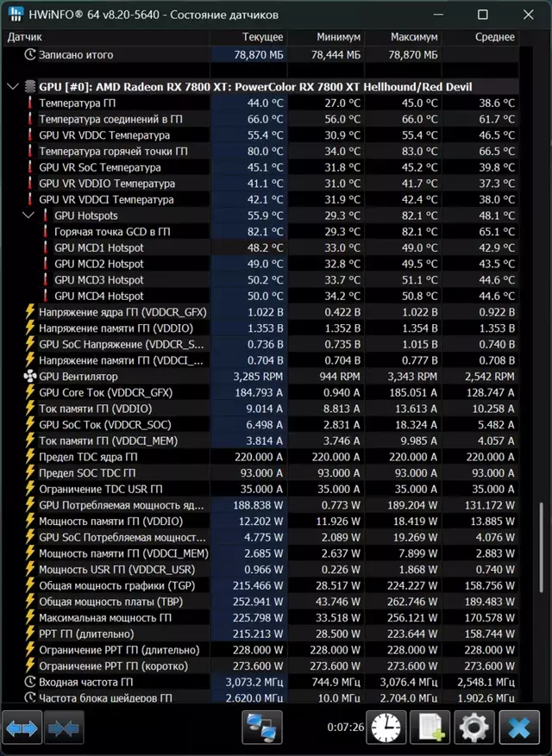Click lightning icon beside Максимальная мощность ГП
This screenshot has height=756, width=552.
click(30, 617)
